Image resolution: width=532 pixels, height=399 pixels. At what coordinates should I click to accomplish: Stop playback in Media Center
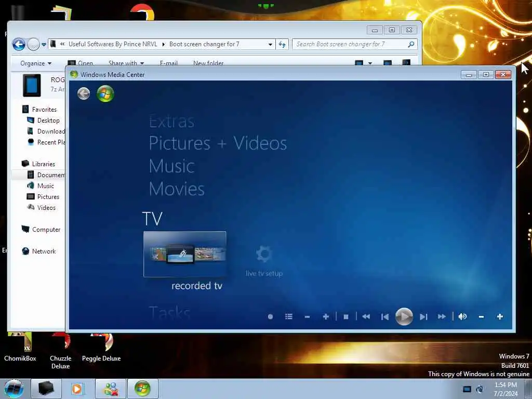(345, 316)
